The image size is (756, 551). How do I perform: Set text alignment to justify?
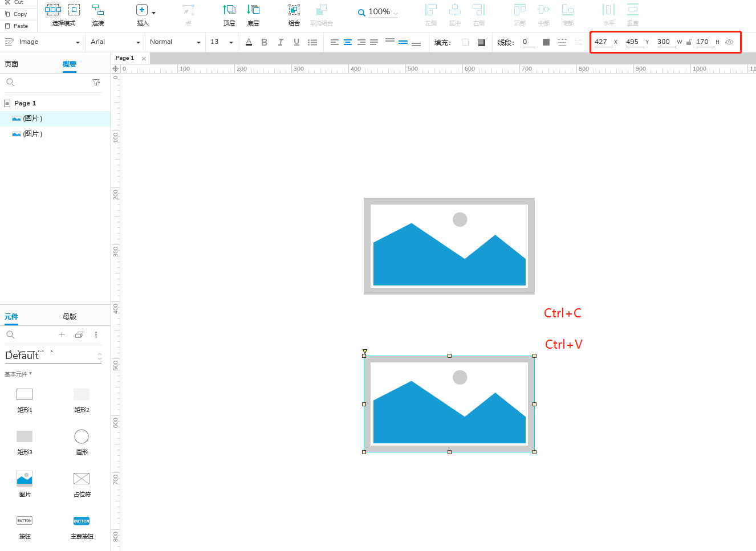374,42
